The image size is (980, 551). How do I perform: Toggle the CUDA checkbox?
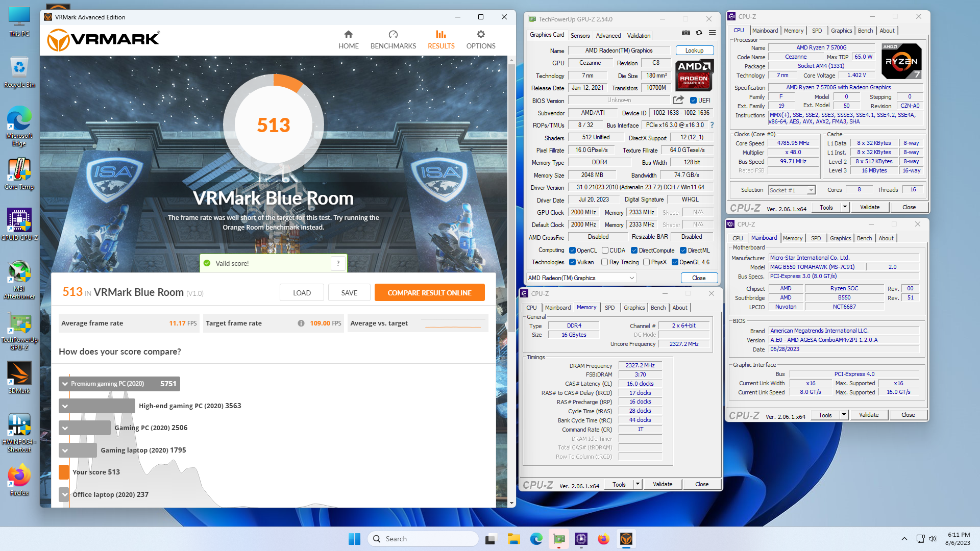[x=605, y=251]
